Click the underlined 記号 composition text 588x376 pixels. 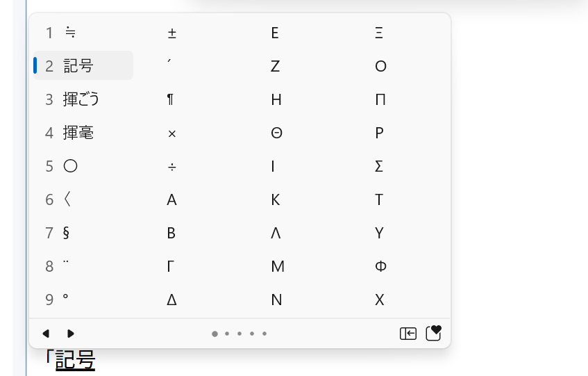tap(75, 360)
